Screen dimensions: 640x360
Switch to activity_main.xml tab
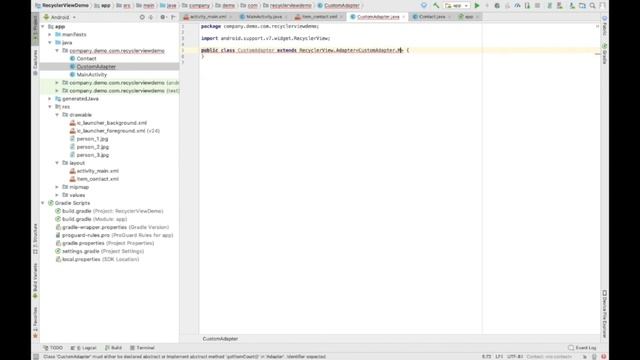[x=208, y=17]
